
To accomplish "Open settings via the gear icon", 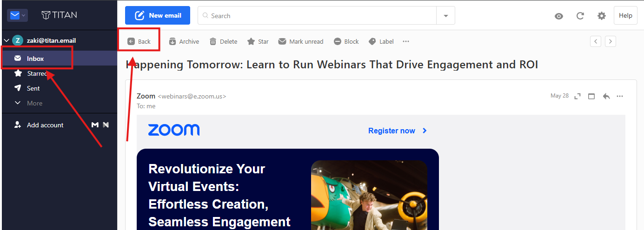I will click(602, 16).
